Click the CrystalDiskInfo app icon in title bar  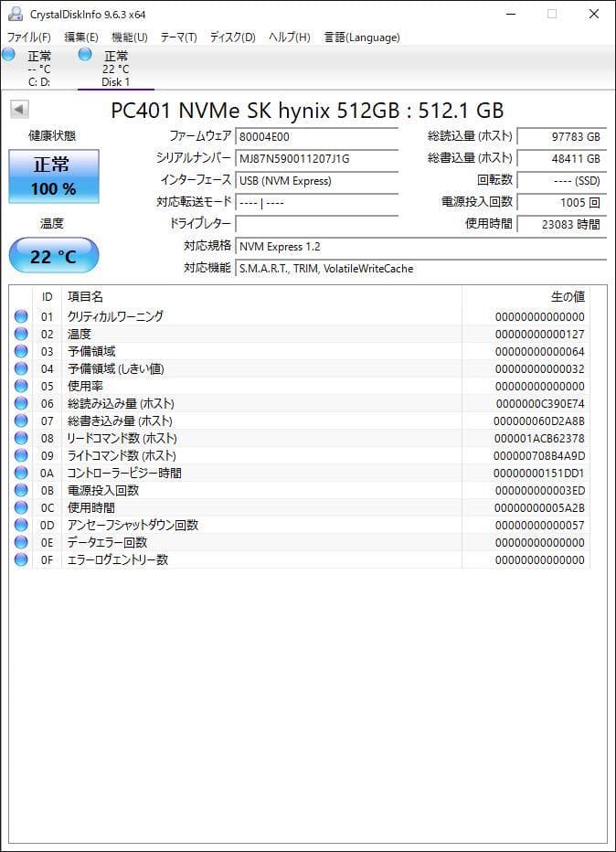point(16,14)
